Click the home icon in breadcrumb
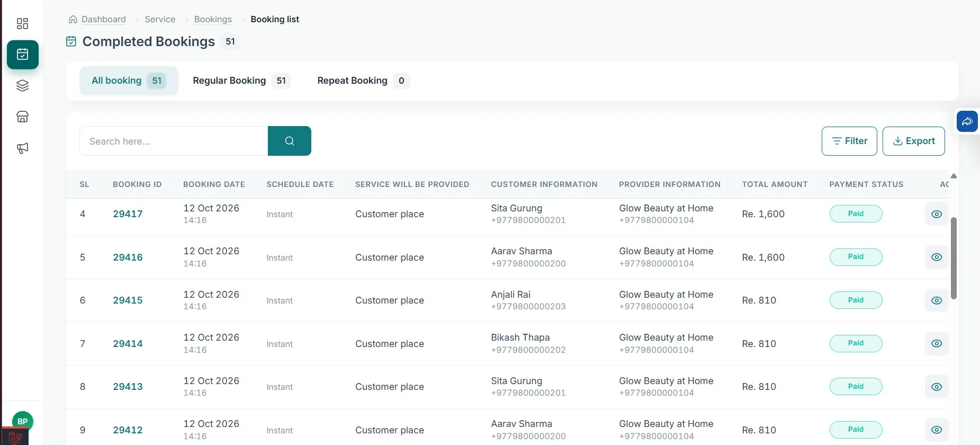 [x=73, y=19]
